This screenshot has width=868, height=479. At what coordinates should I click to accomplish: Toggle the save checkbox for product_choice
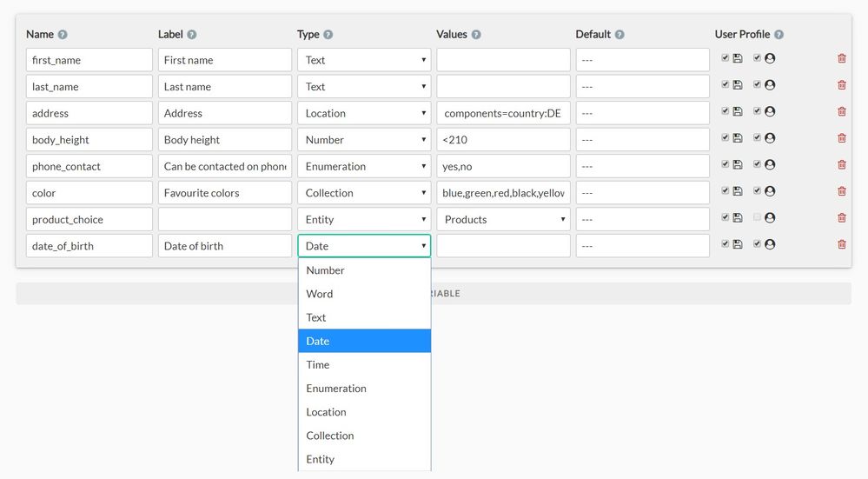(x=726, y=217)
